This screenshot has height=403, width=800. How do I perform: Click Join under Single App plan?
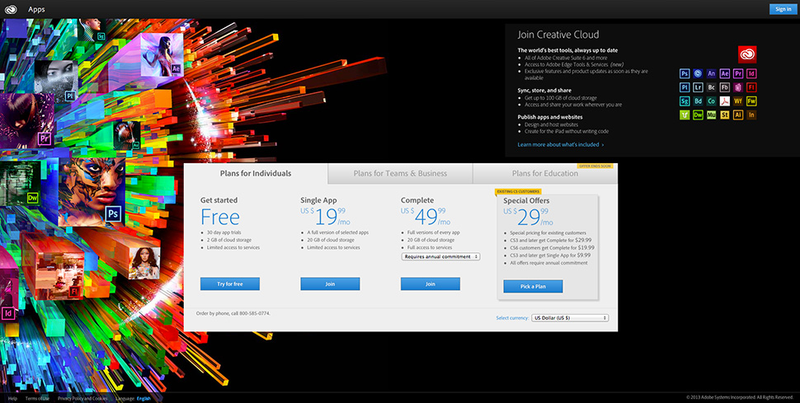tap(330, 284)
